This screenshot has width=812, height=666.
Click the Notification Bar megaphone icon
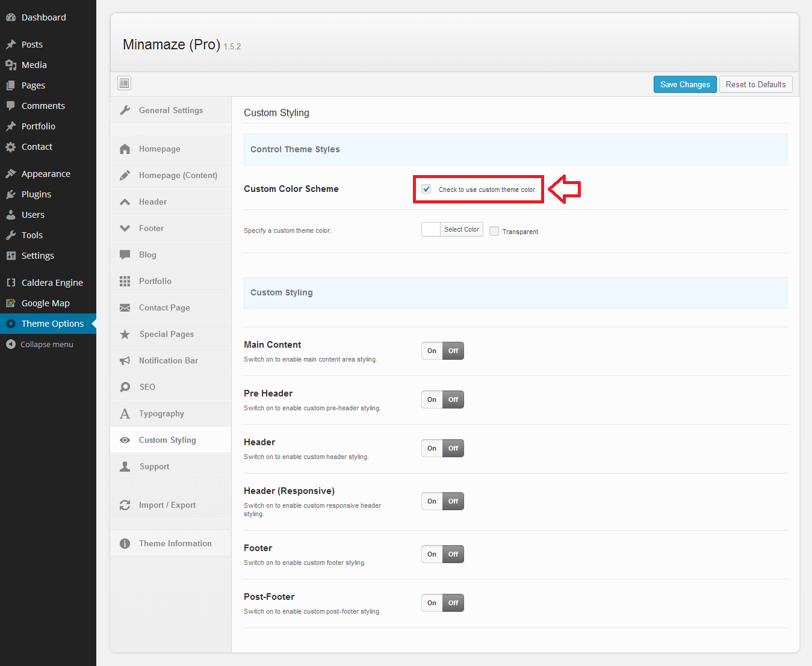(x=125, y=360)
